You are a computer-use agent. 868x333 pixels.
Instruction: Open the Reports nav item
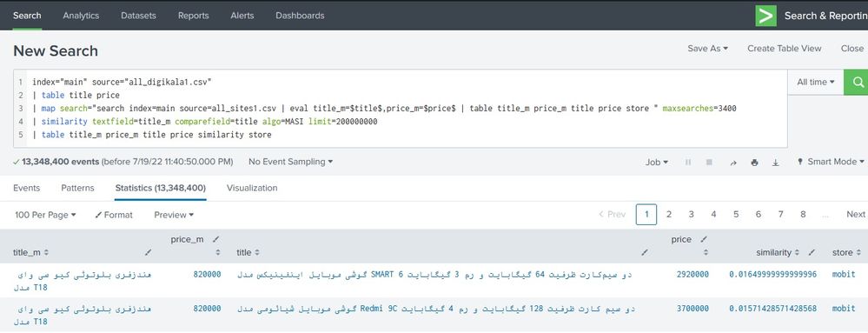(x=193, y=16)
